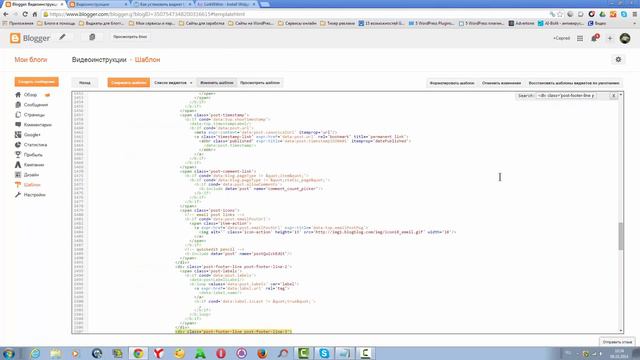Bookmark this page with the star icon
Viewport: 640px width, 360px height.
[560, 14]
